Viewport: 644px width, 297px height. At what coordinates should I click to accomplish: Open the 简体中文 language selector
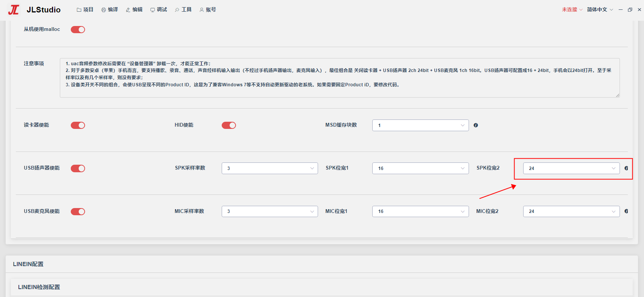click(600, 9)
